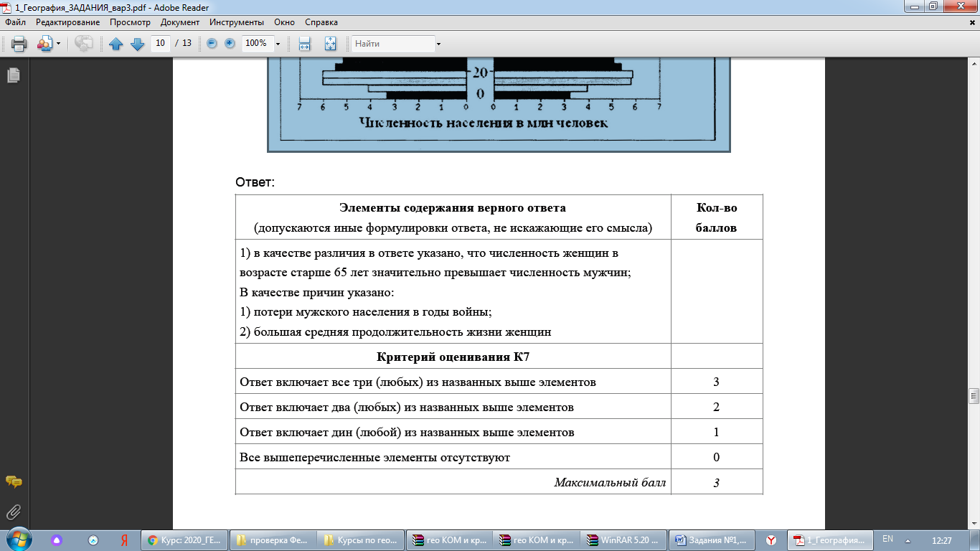Open the Attachments paperclip icon in sidebar
This screenshot has height=551, width=980.
click(13, 512)
